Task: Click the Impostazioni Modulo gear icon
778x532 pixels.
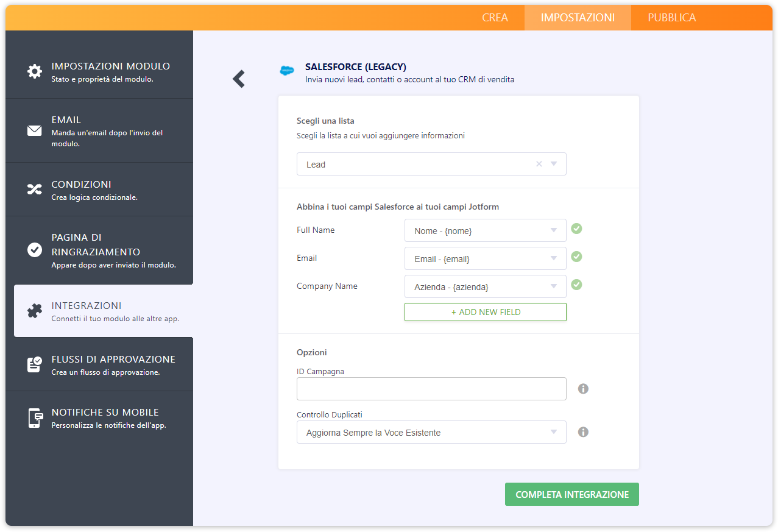Action: point(35,71)
